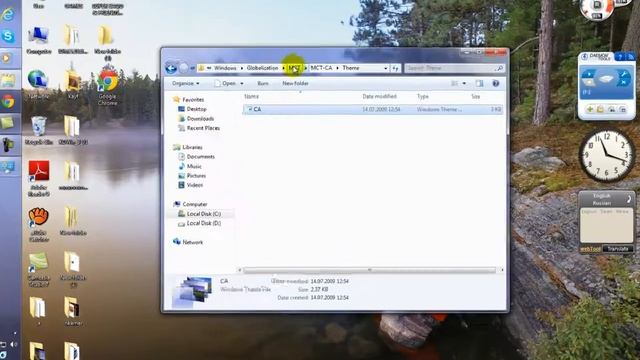Screen dimensions: 640x360
Task: Click the analog clock gadget
Action: click(x=607, y=155)
